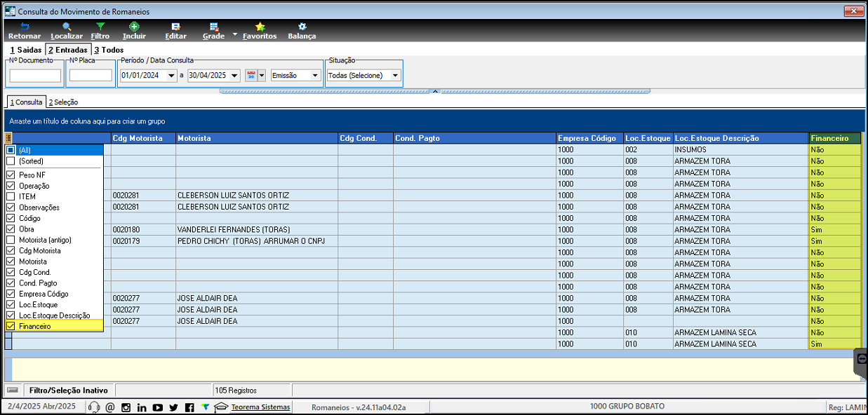Click the Editar toolbar icon
The width and height of the screenshot is (868, 415).
[175, 27]
